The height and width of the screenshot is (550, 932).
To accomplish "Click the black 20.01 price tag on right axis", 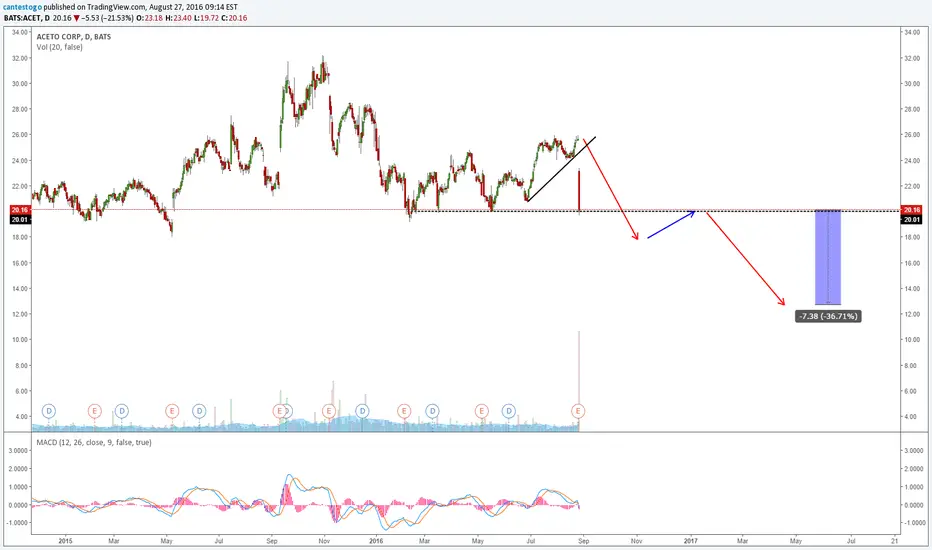I will tap(911, 219).
